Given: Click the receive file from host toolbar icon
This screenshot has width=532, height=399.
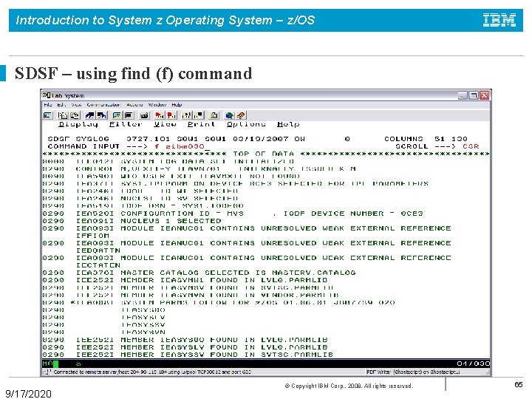Looking at the screenshot, I should pos(102,115).
